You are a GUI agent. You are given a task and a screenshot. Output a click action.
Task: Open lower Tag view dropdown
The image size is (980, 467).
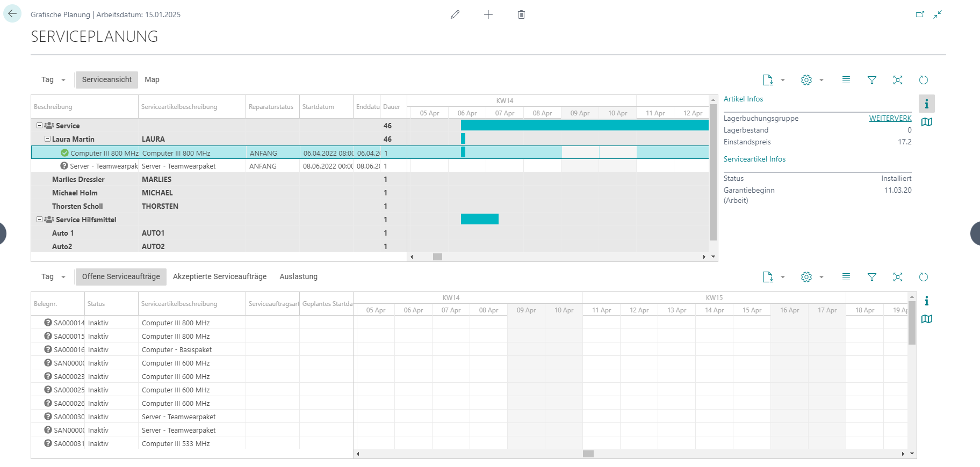tap(53, 276)
